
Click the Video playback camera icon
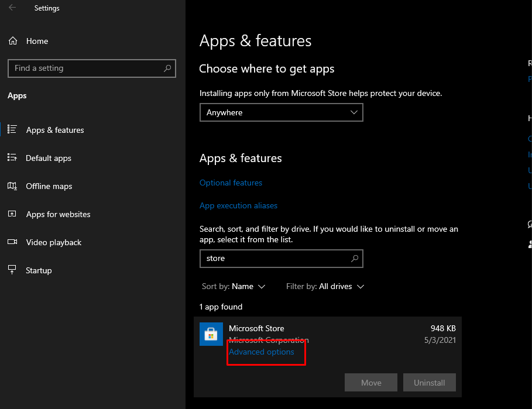coord(12,242)
